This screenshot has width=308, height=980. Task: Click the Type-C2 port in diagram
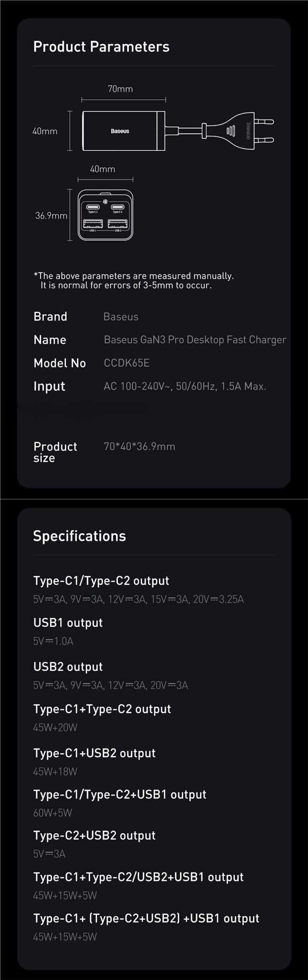pos(117,207)
